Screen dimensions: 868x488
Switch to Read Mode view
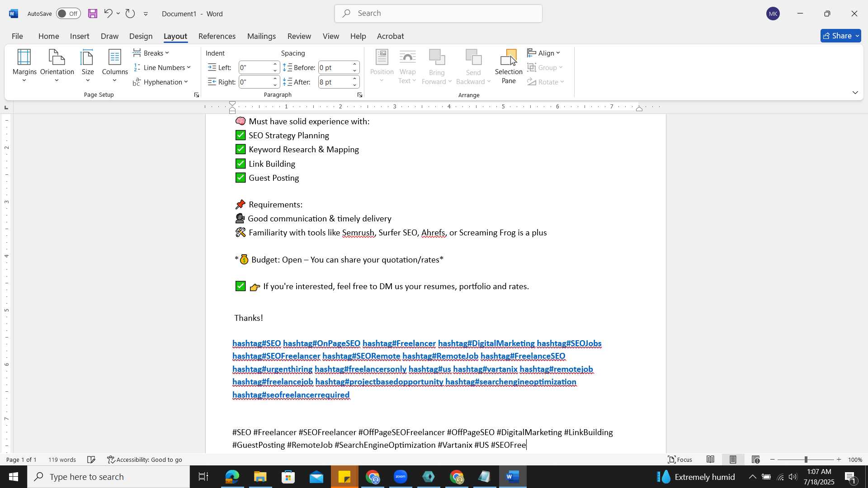tap(711, 460)
